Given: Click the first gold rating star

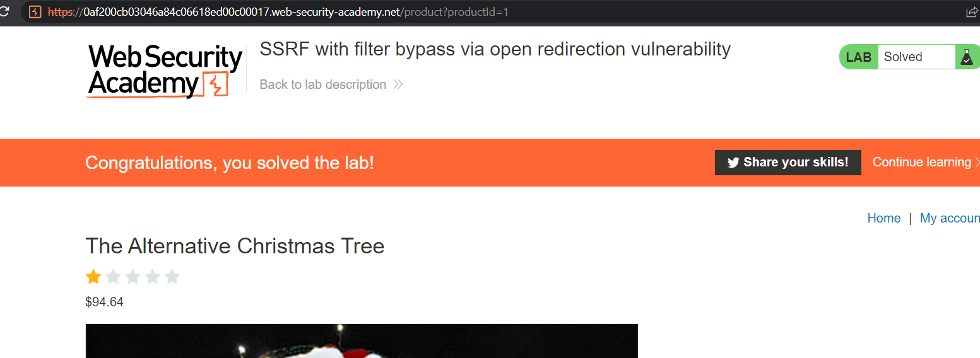Looking at the screenshot, I should pos(93,277).
